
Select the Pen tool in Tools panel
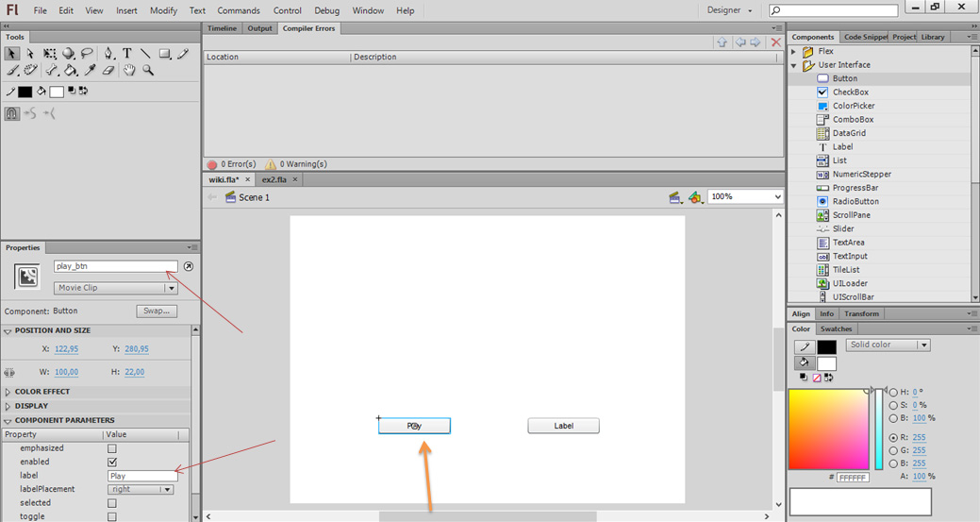click(x=108, y=54)
